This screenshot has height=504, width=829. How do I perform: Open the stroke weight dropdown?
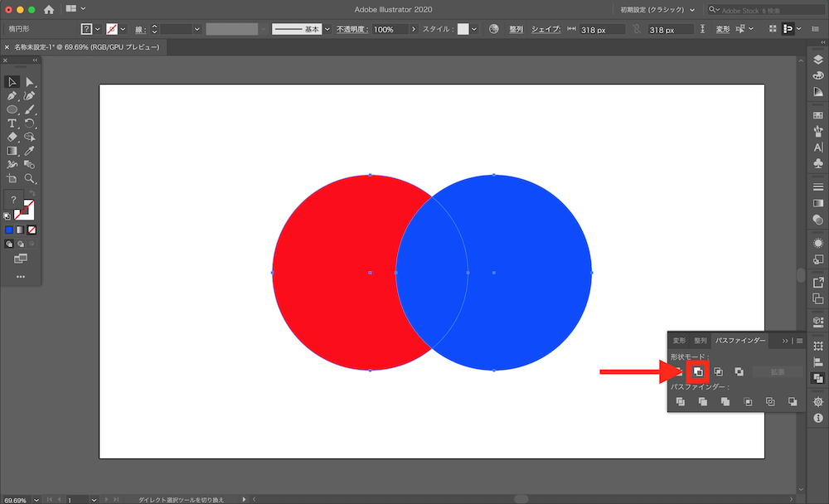pyautogui.click(x=196, y=29)
